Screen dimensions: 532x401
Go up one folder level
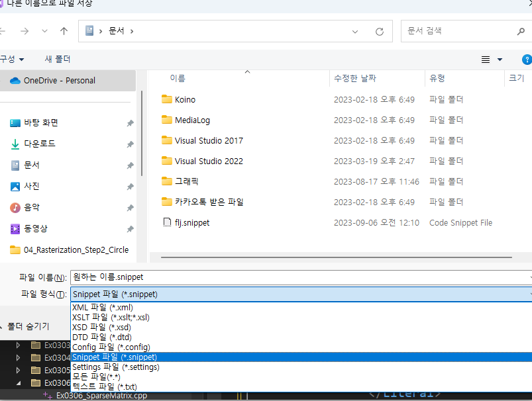[x=64, y=31]
